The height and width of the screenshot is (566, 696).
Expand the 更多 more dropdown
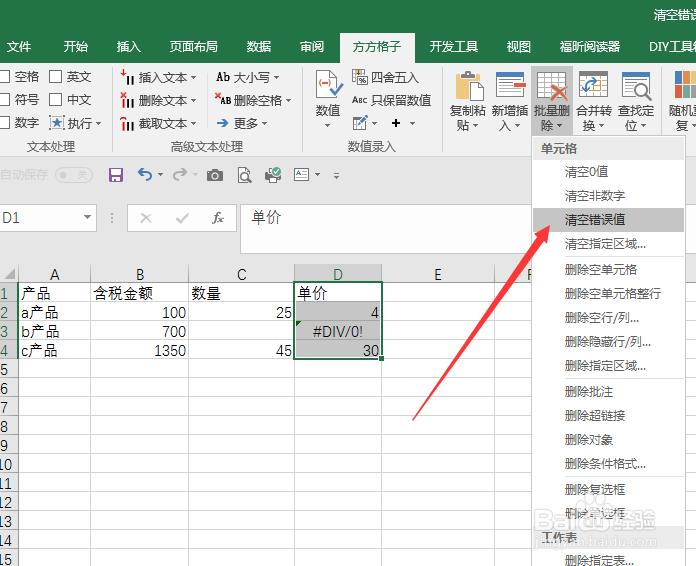pos(265,123)
